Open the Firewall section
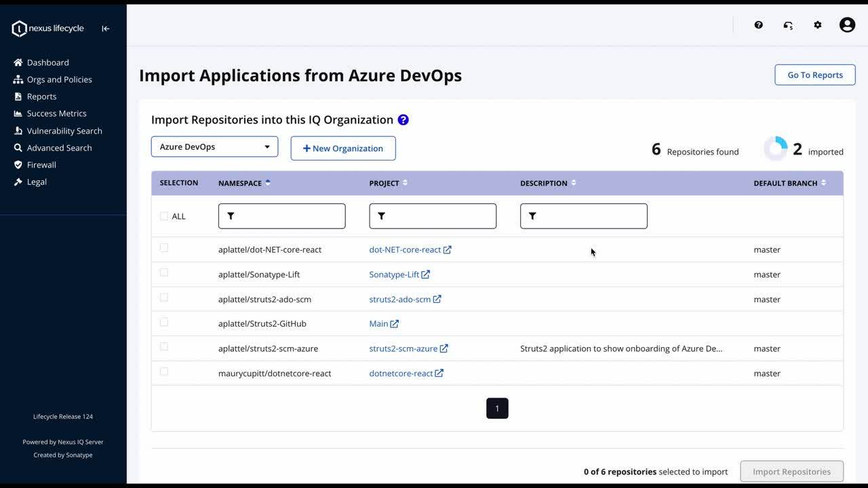This screenshot has height=488, width=868. [x=41, y=165]
